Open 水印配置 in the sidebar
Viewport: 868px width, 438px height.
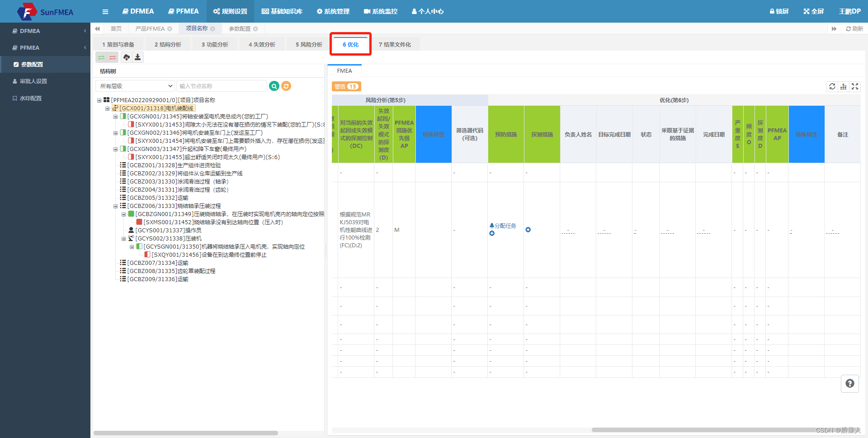coord(45,98)
